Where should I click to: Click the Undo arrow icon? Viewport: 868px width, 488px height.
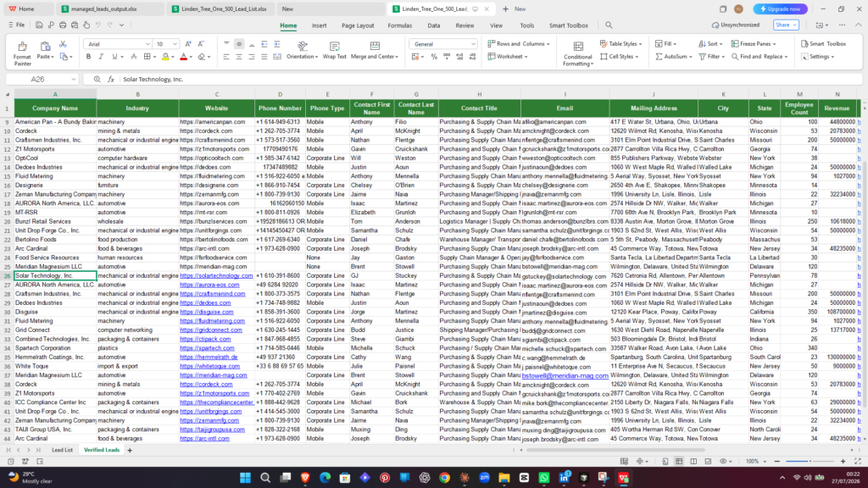pyautogui.click(x=98, y=25)
